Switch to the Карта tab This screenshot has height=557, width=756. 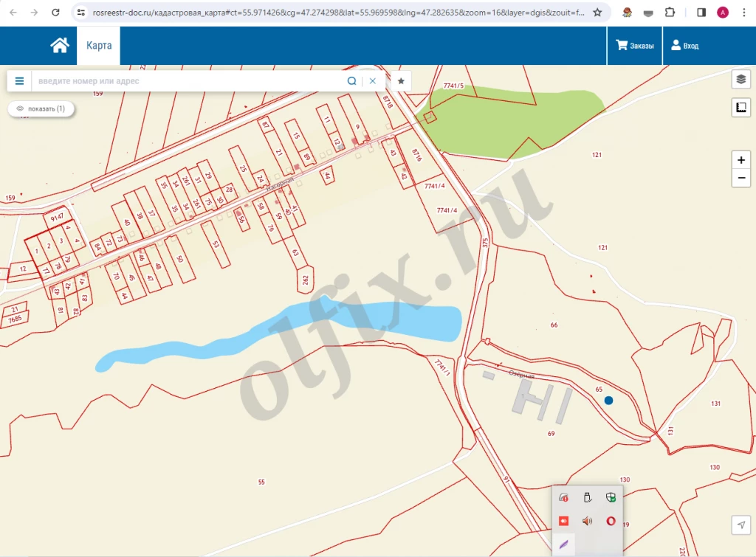[99, 46]
